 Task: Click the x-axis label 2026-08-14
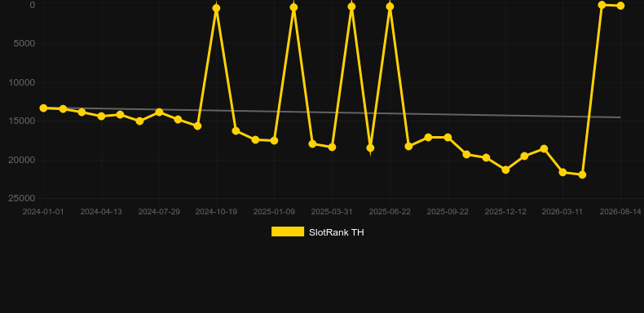[x=620, y=212]
